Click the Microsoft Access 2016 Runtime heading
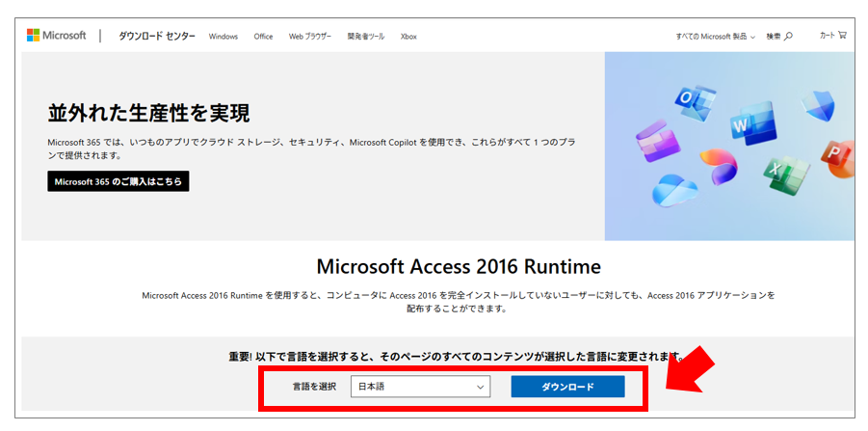This screenshot has width=868, height=431. [x=459, y=266]
